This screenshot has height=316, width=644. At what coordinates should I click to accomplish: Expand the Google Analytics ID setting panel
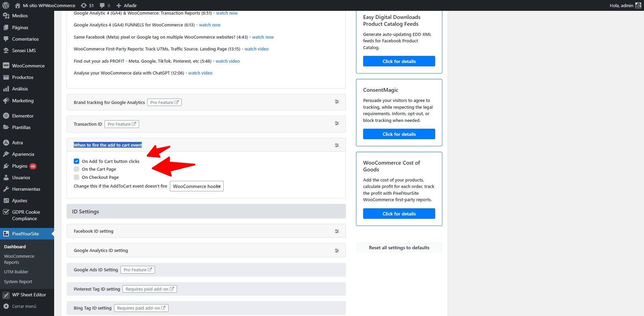click(x=337, y=251)
